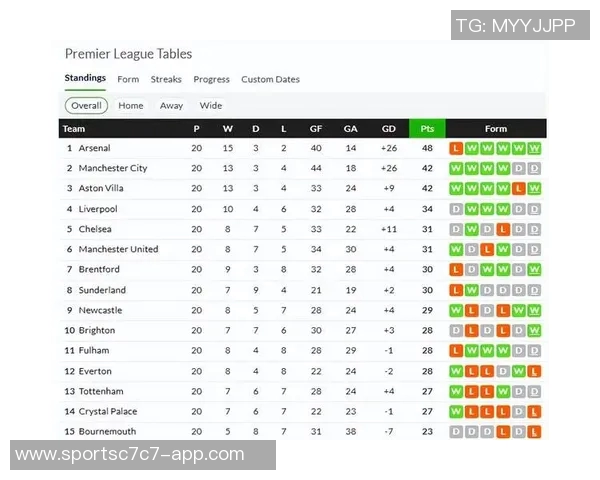This screenshot has width=600, height=480.
Task: Open the Manchester City team link
Action: pyautogui.click(x=112, y=168)
